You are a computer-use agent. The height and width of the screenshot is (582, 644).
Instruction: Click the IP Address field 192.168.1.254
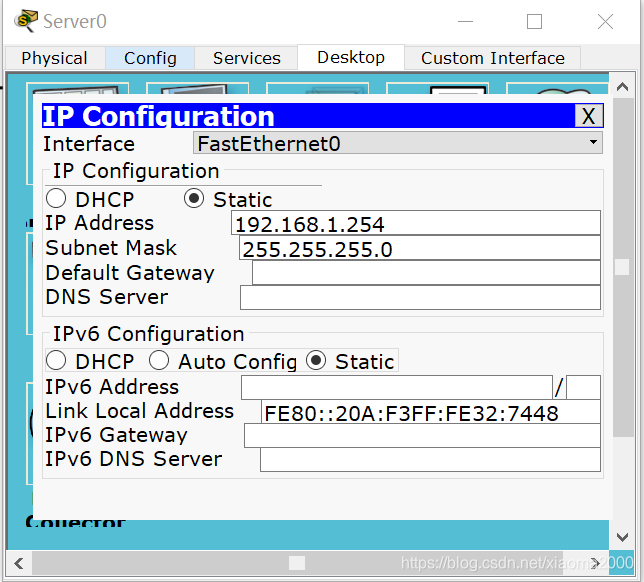[416, 223]
